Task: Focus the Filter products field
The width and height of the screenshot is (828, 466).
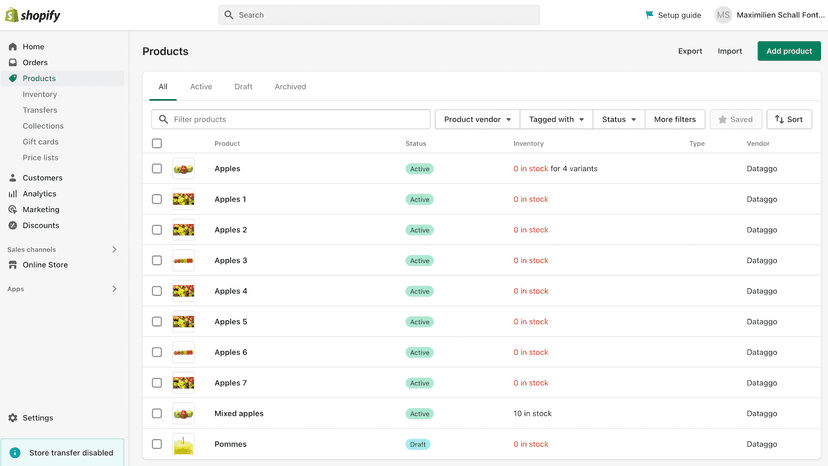Action: (x=291, y=119)
